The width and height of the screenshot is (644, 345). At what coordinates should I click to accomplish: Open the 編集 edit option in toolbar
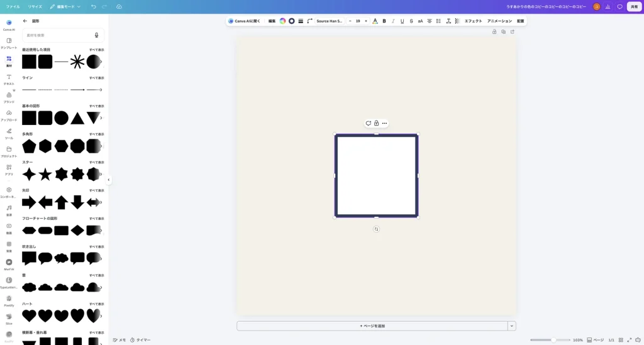point(272,21)
